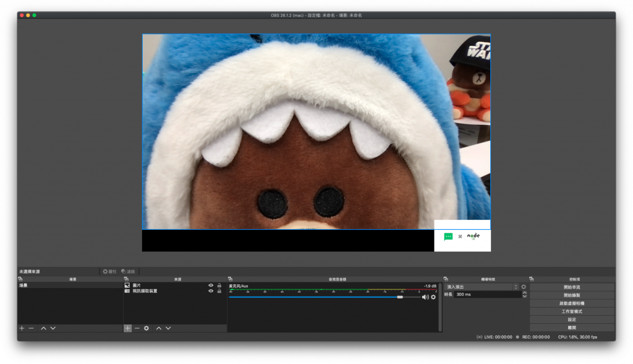Click the LIVE: 00:00:00 status text
This screenshot has height=364, width=633.
pos(498,337)
